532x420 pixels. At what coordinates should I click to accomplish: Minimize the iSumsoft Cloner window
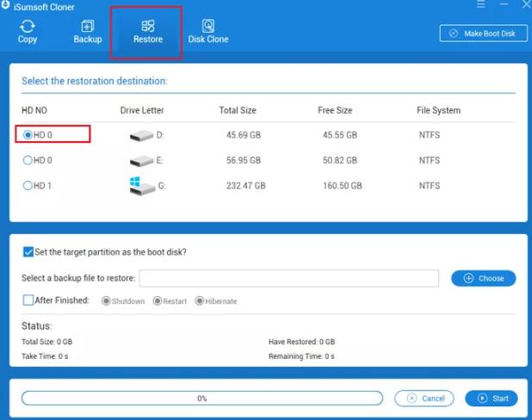(504, 4)
